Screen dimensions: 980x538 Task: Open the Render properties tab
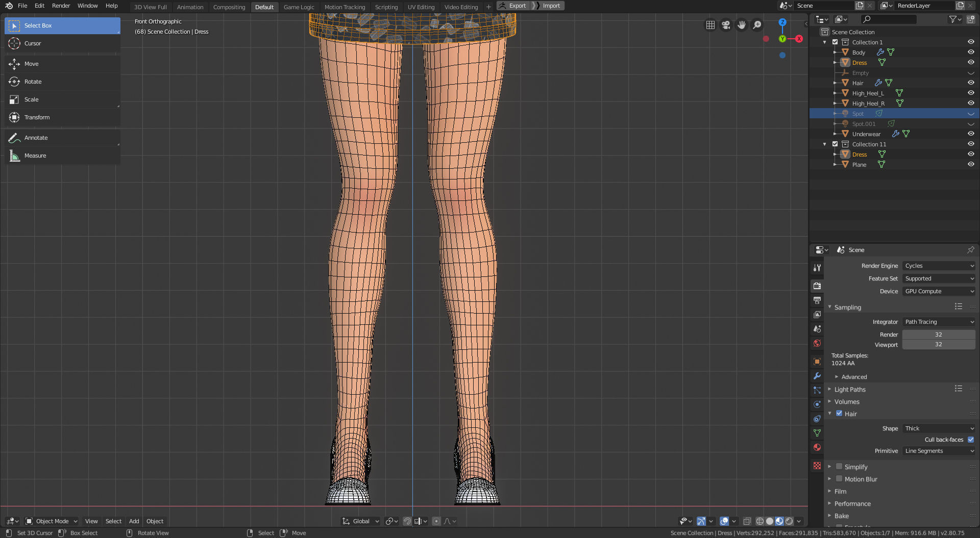coord(817,286)
